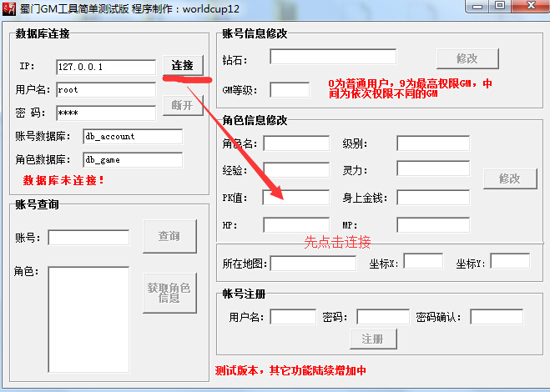
Task: Click the 账号 query input field
Action: coord(88,238)
